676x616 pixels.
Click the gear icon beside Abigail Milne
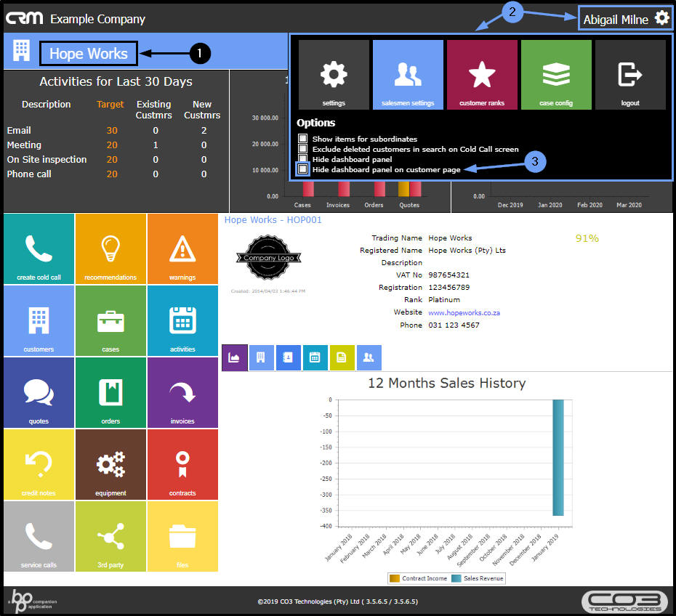[x=661, y=18]
